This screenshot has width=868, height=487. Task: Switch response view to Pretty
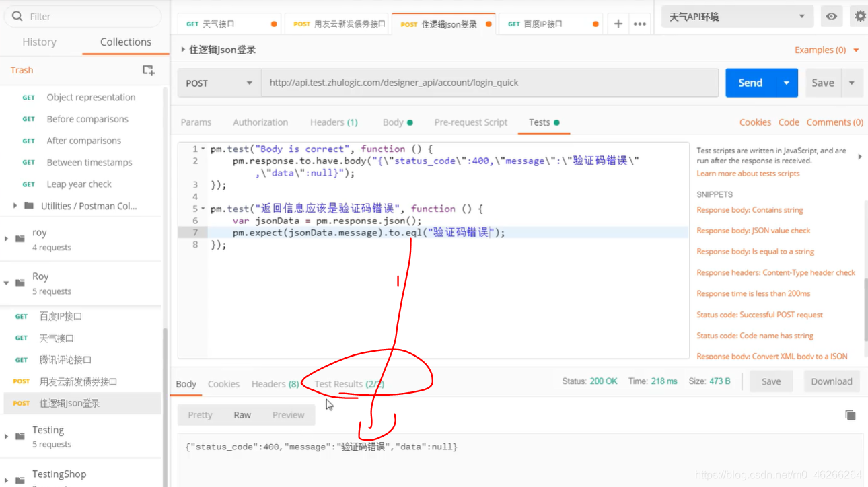click(200, 415)
